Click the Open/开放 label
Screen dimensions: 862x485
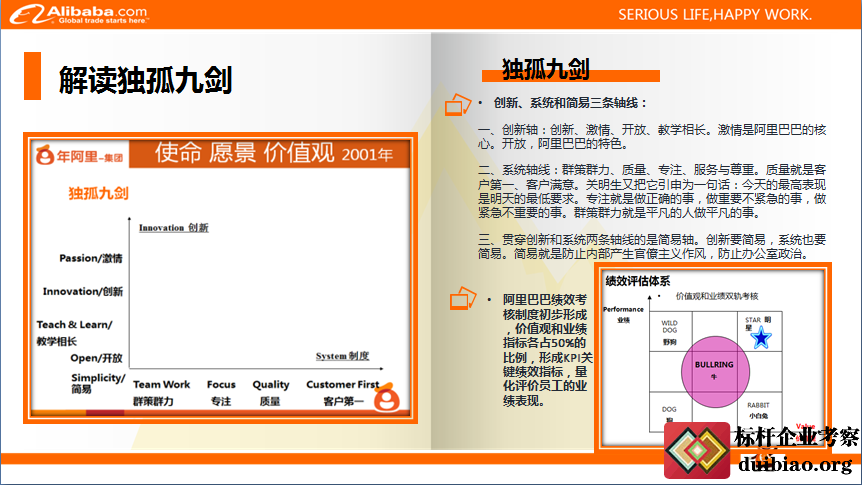point(96,358)
